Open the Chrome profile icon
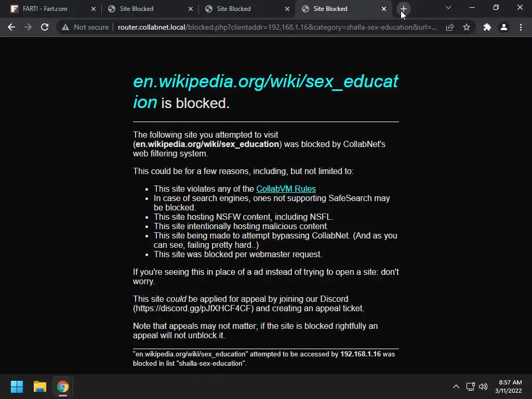This screenshot has width=532, height=399. point(504,27)
